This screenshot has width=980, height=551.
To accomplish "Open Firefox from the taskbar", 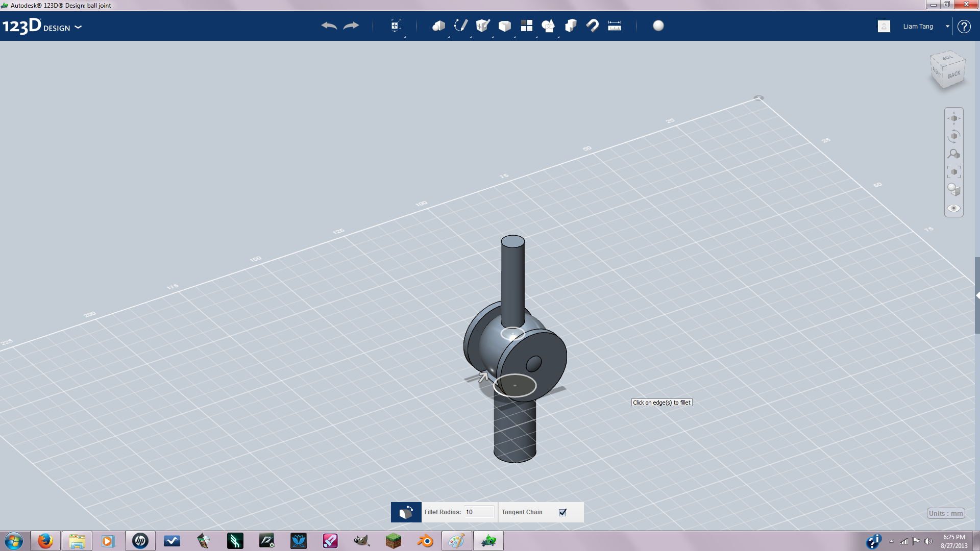I will click(x=45, y=541).
